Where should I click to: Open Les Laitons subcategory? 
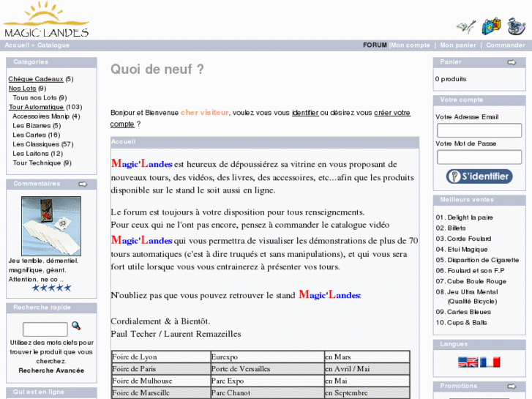31,154
